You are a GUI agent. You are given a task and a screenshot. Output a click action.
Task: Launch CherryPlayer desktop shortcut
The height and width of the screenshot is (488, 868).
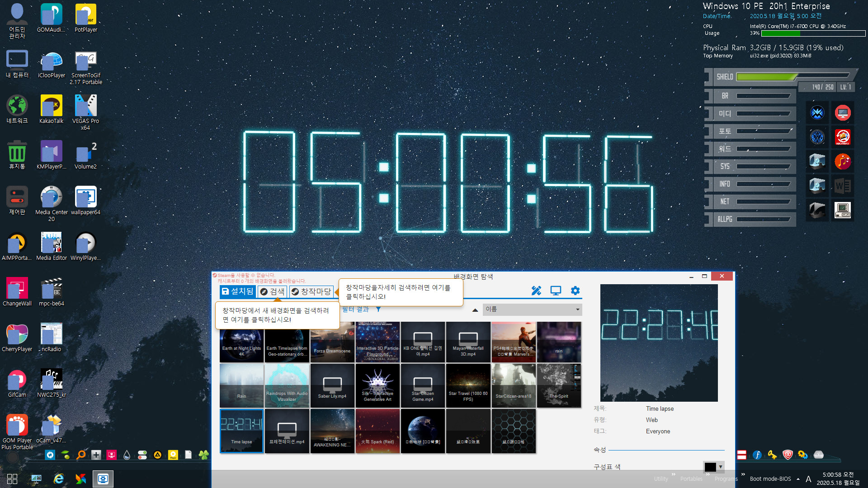(x=17, y=337)
